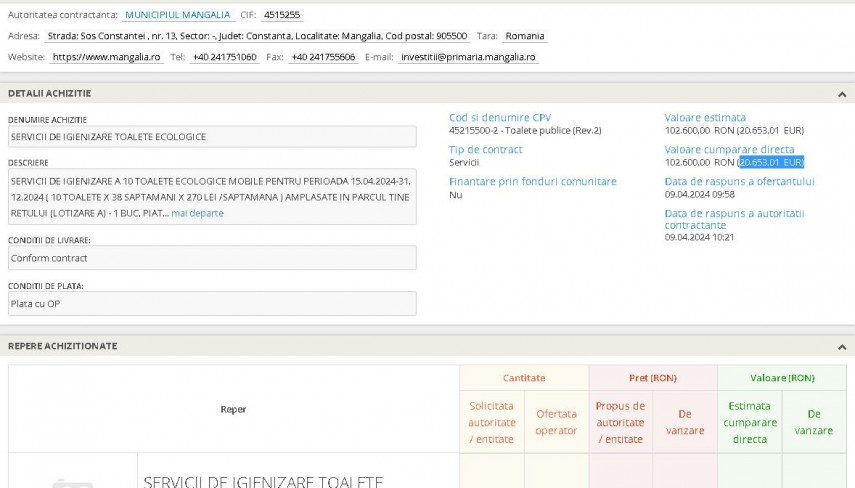Click the 'Pret (RON)' column group header

pyautogui.click(x=653, y=378)
